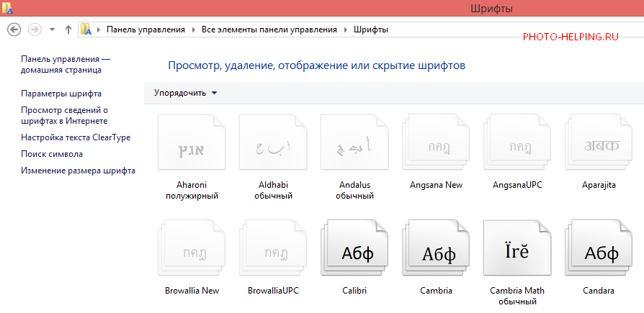The image size is (644, 313).
Task: Select the Angsana New font family icon
Action: 436,142
